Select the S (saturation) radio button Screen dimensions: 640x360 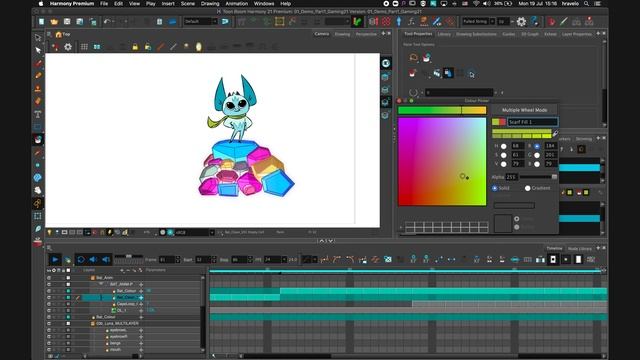504,155
